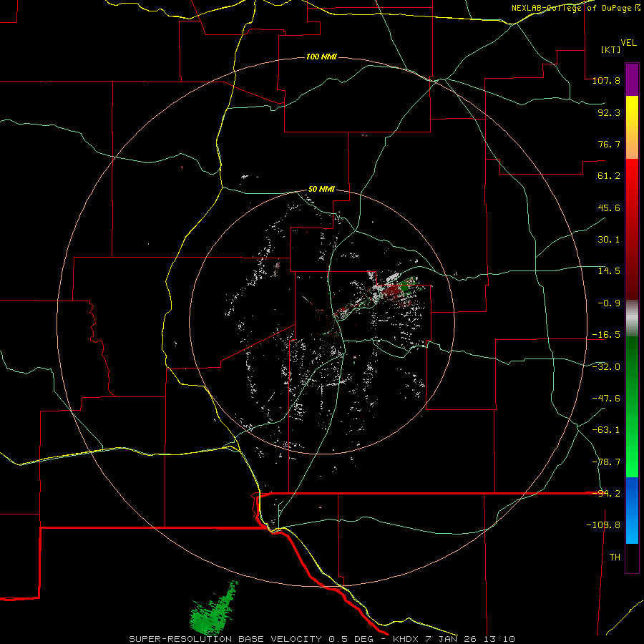Select the -109.8 scale value

coord(603,525)
